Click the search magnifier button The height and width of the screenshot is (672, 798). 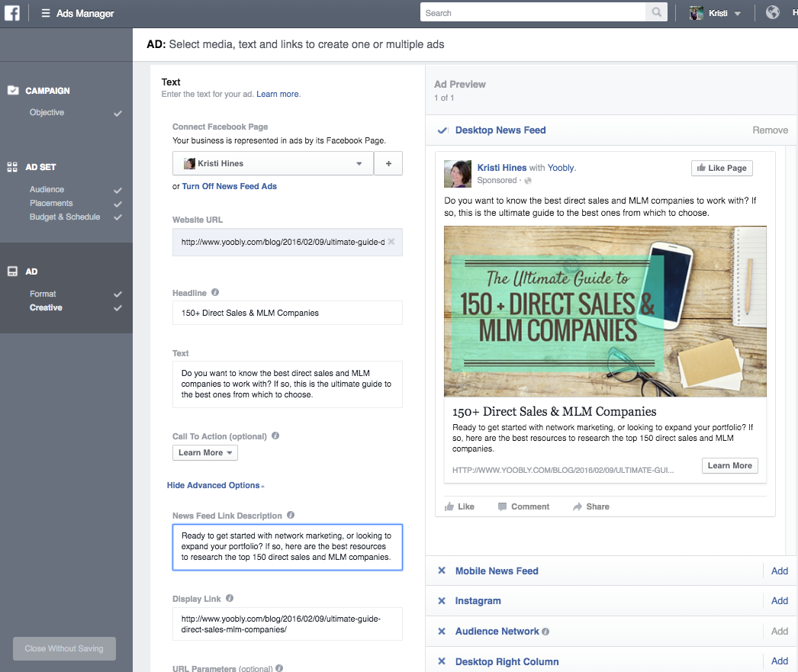[657, 12]
